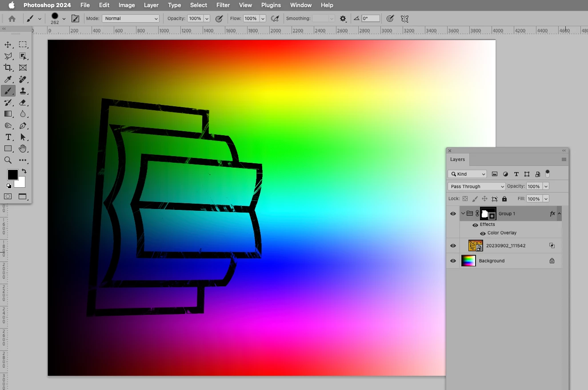This screenshot has width=588, height=390.
Task: Reset to default foreground and background colors
Action: [9, 186]
